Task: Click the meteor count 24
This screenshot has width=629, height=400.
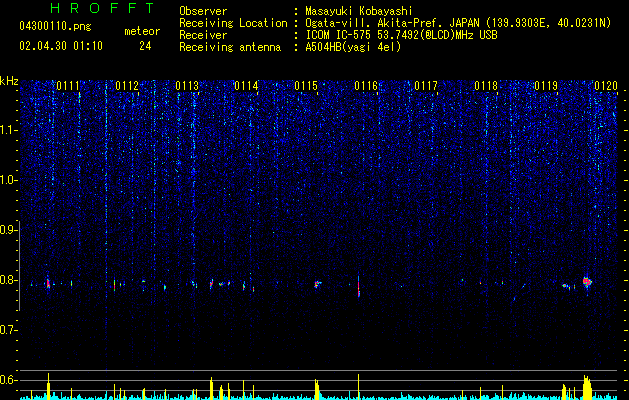Action: pos(145,46)
